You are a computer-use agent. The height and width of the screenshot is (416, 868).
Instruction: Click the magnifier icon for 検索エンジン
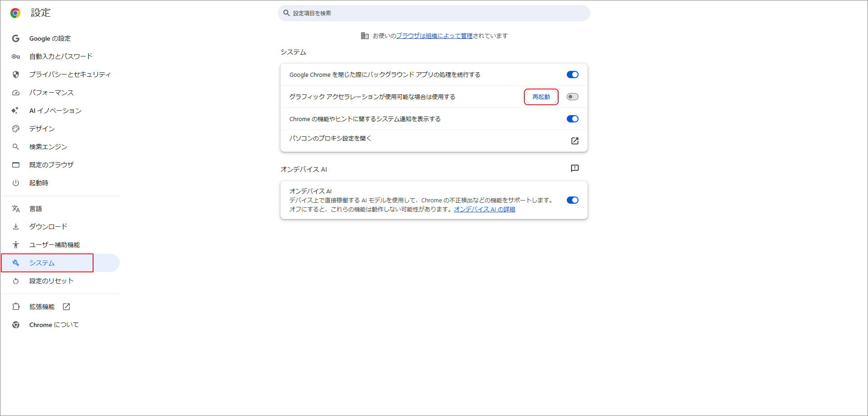tap(16, 147)
